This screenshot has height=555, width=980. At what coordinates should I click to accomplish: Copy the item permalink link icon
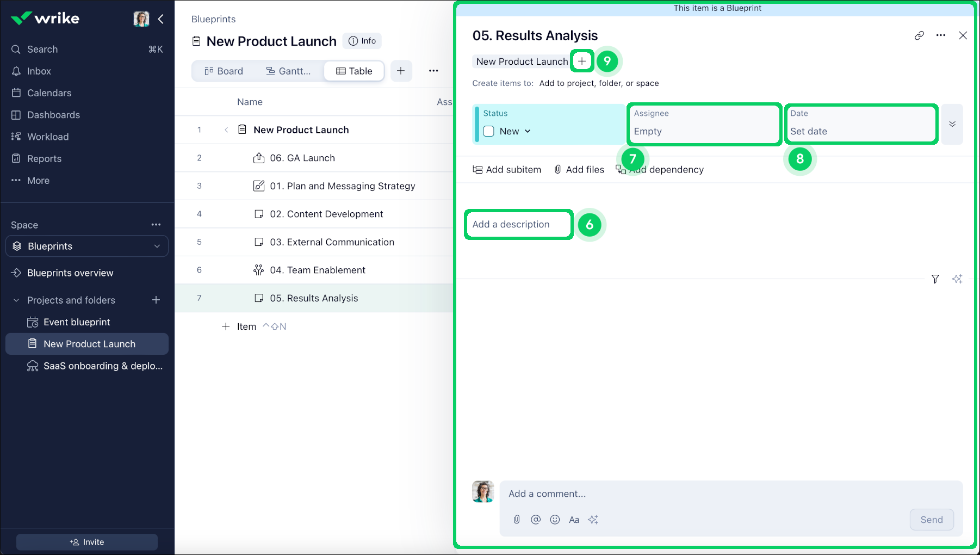[919, 35]
